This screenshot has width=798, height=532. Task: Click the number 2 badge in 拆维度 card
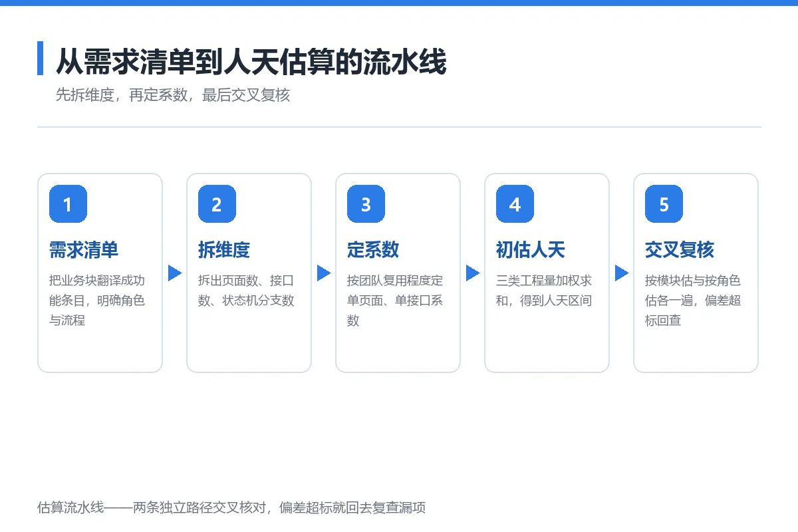(x=217, y=203)
